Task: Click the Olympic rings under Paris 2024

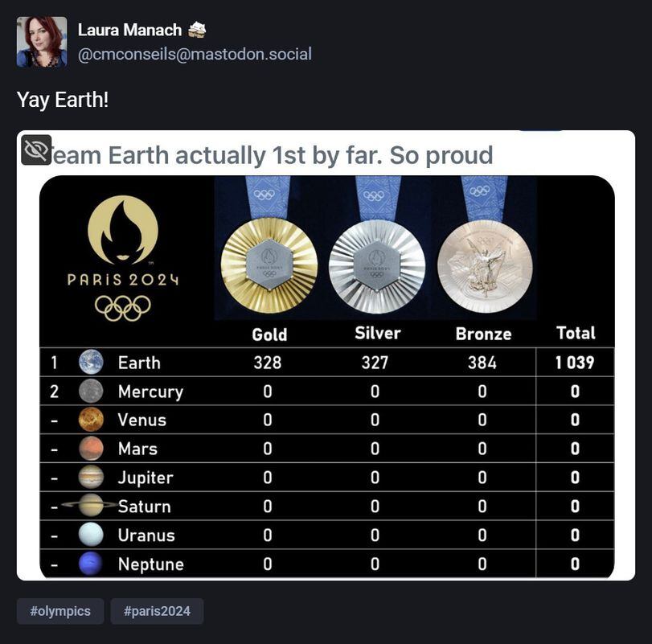Action: click(x=123, y=308)
